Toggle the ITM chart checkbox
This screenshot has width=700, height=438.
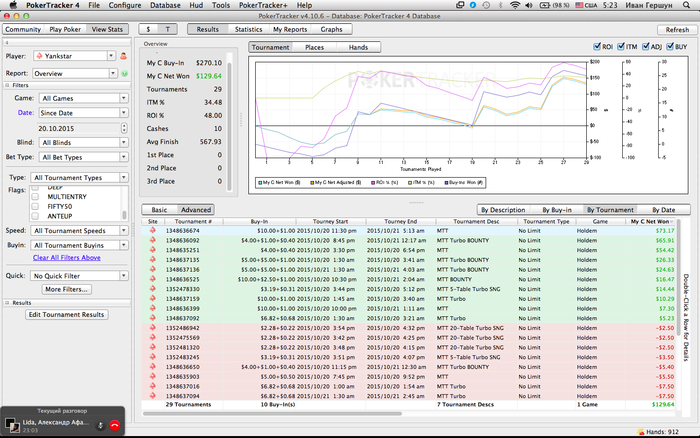click(x=621, y=46)
